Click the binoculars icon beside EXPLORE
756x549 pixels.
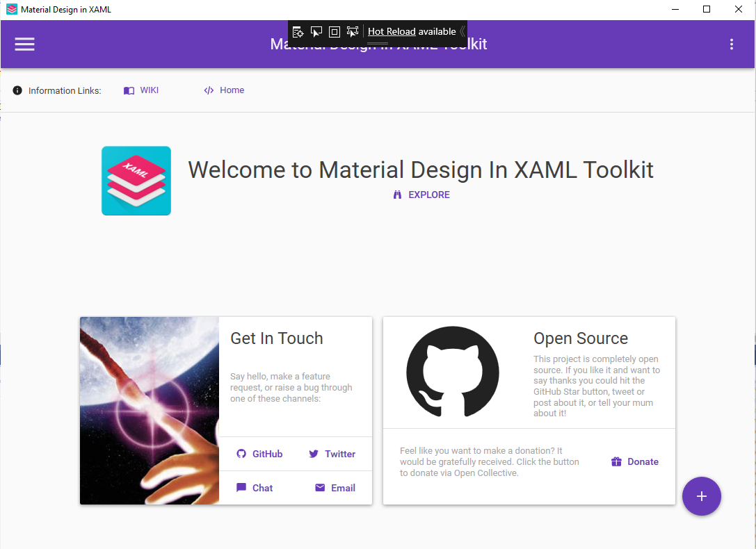tap(397, 195)
